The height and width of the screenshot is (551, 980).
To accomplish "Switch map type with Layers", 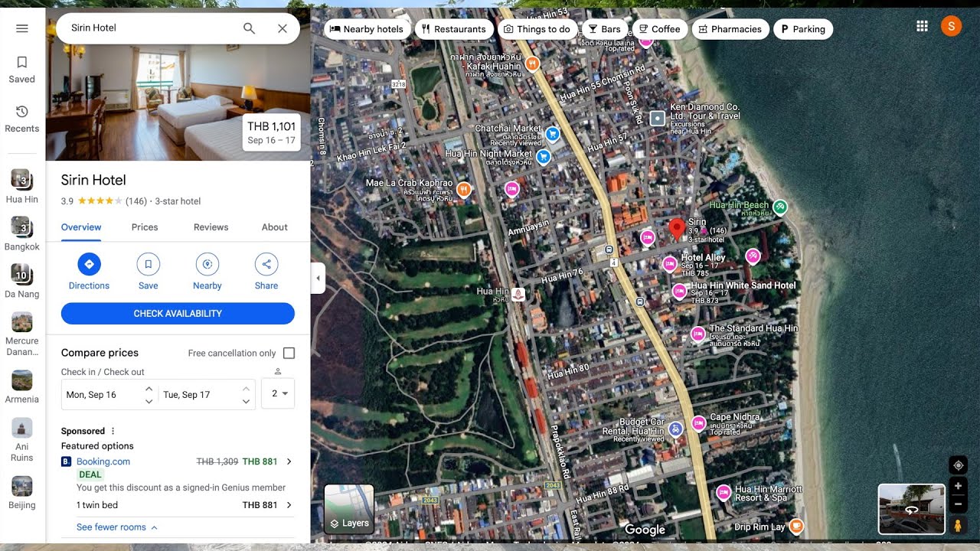I will coord(349,509).
